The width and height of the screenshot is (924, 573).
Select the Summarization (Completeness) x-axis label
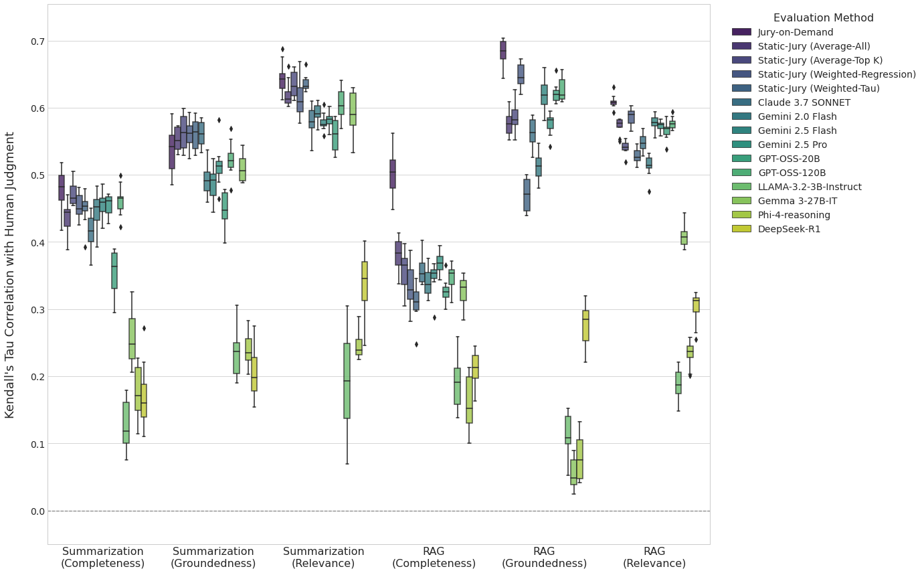[x=102, y=558]
